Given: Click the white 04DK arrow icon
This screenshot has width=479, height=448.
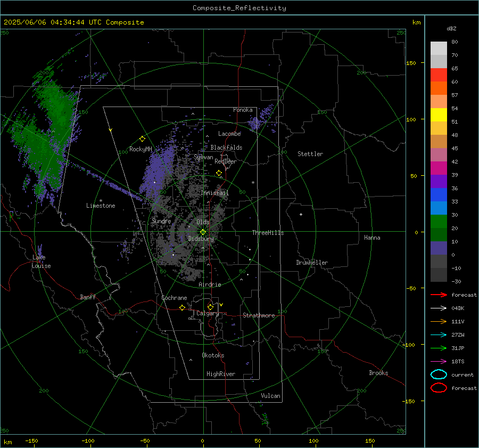Looking at the screenshot, I should pos(439,308).
